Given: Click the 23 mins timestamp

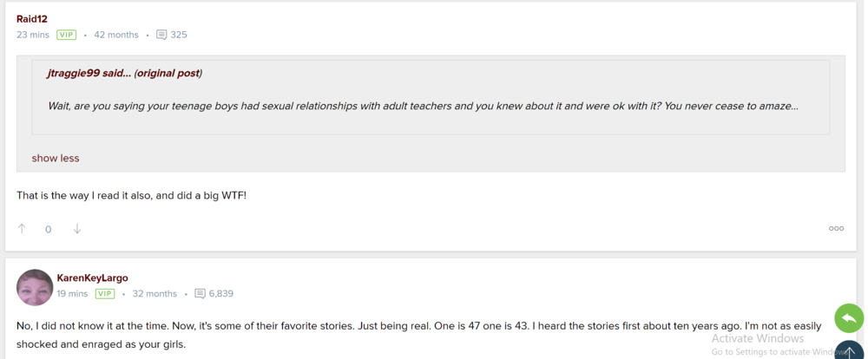Looking at the screenshot, I should 33,36.
